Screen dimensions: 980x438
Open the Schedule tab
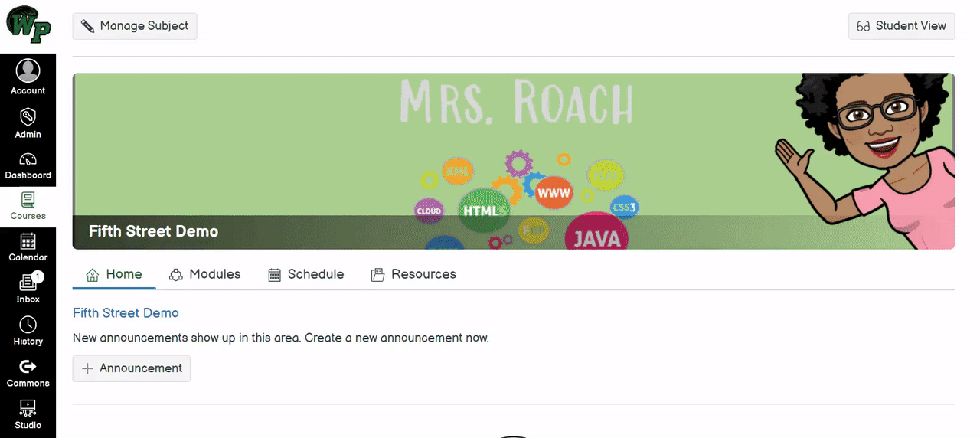pos(306,274)
